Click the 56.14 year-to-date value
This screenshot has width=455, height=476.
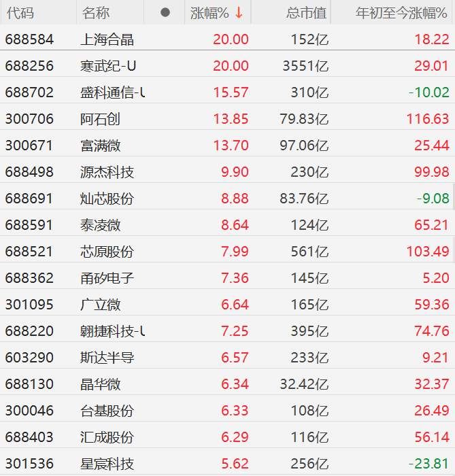point(432,437)
